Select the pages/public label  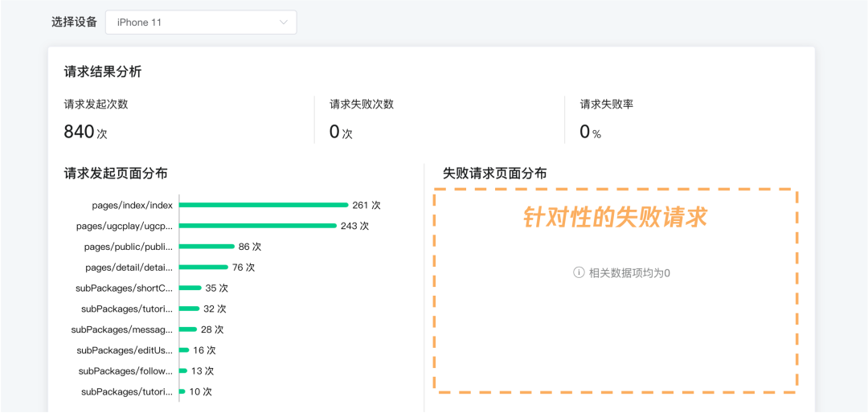129,247
